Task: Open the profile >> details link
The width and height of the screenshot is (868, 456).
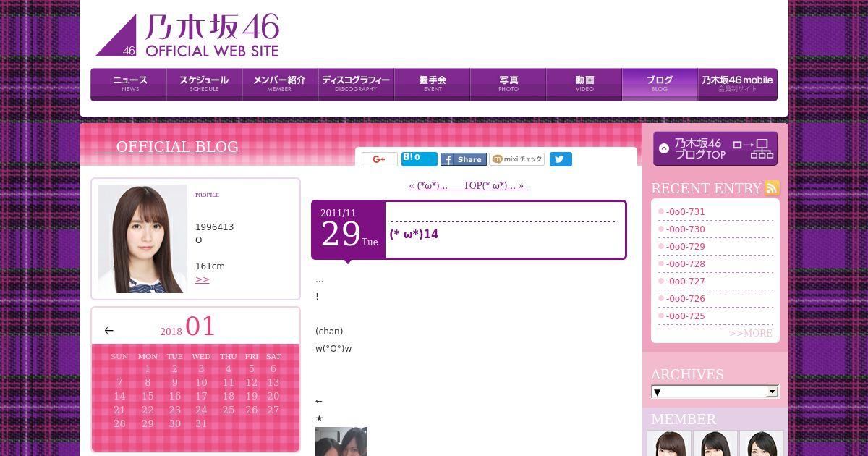Action: (203, 279)
